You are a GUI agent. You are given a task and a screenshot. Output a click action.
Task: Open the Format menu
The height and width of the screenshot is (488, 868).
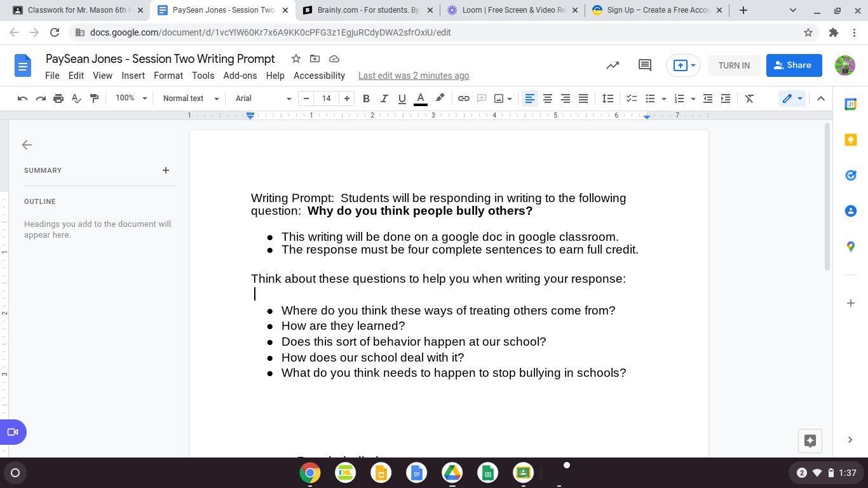pyautogui.click(x=168, y=76)
